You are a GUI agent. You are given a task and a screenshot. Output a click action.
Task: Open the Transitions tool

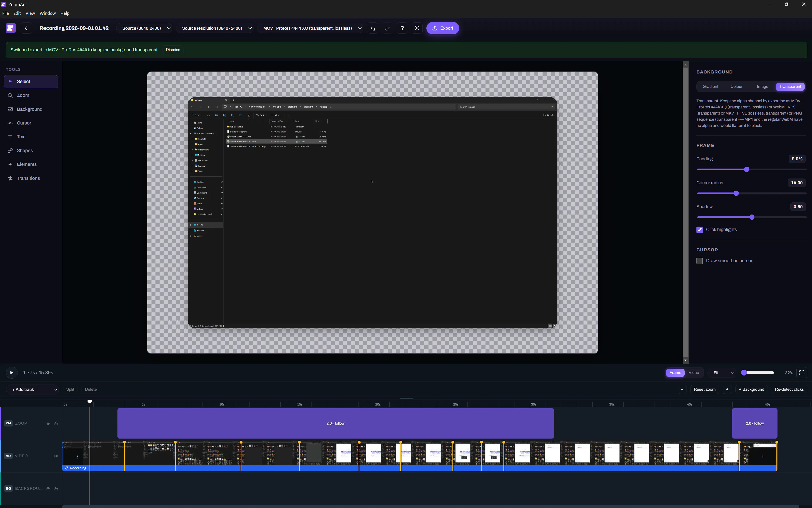click(31, 178)
